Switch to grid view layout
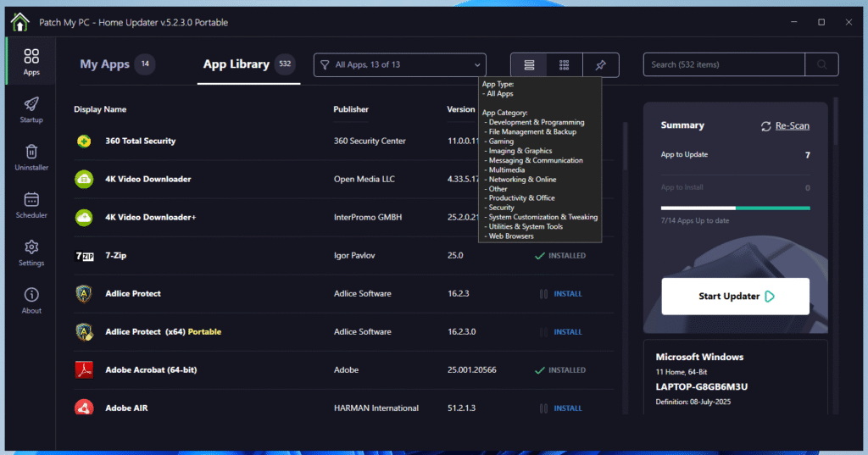 point(564,64)
